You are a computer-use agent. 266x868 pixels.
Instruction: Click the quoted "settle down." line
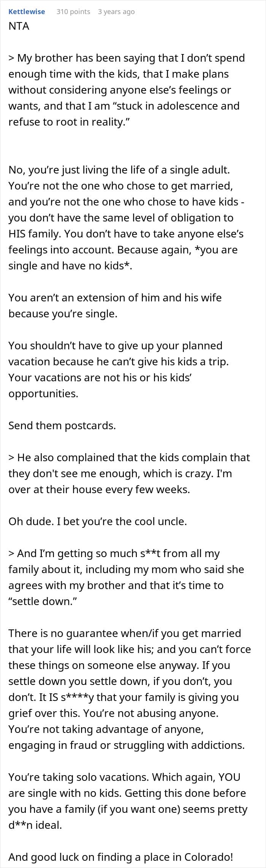[40, 602]
